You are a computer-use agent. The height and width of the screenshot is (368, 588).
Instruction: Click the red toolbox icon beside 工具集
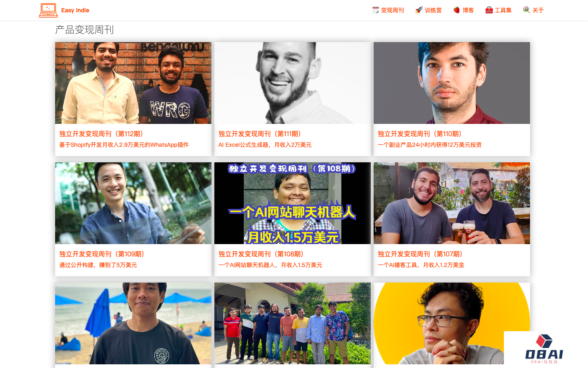point(489,10)
